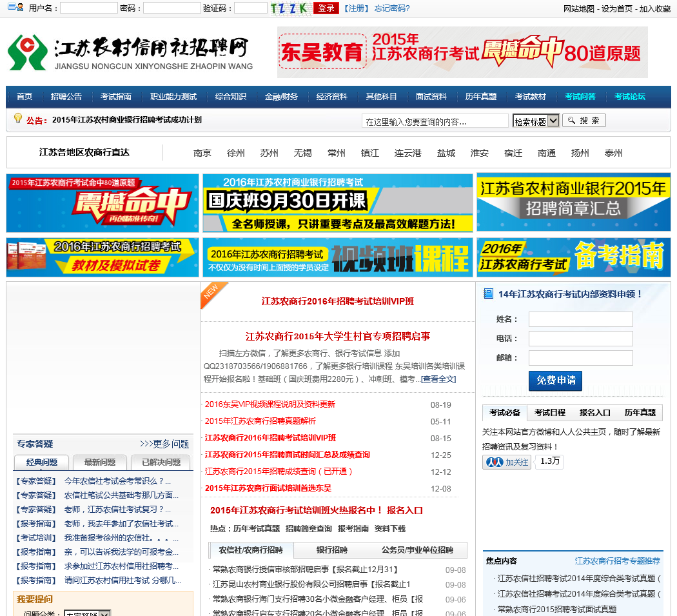677x616 pixels.
Task: Click 加入收藏 link
Action: pyautogui.click(x=654, y=8)
